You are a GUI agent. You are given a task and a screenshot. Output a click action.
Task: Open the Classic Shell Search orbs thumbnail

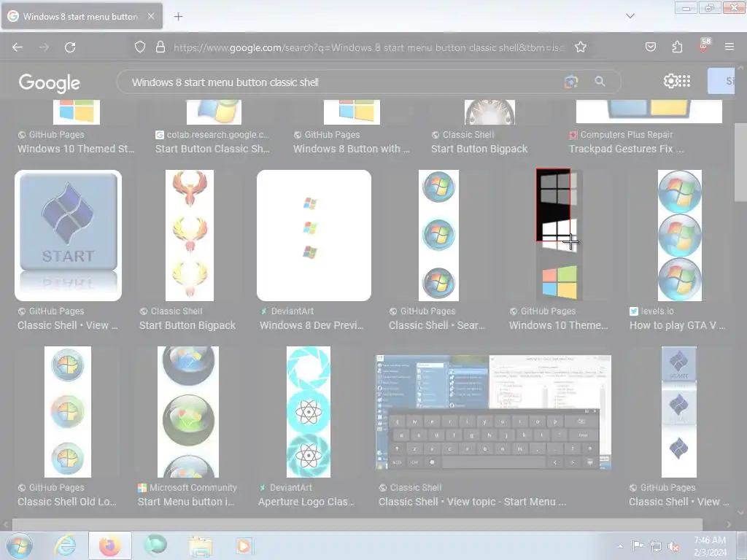pos(438,236)
